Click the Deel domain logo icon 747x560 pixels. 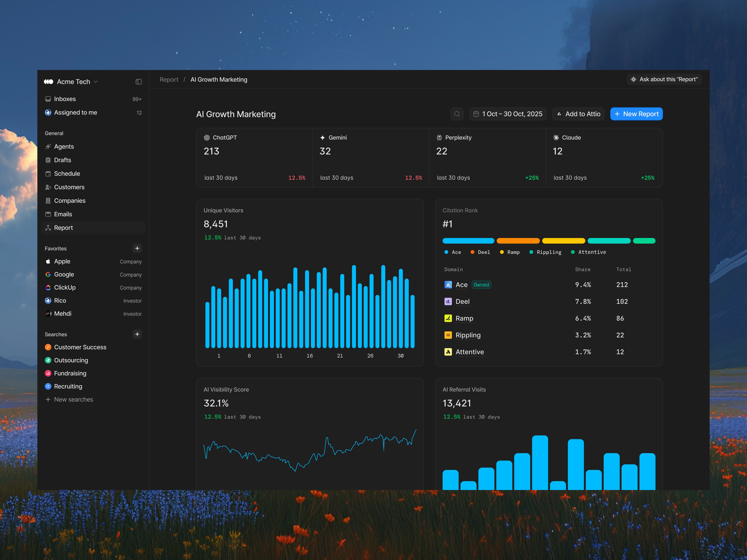[x=448, y=302]
